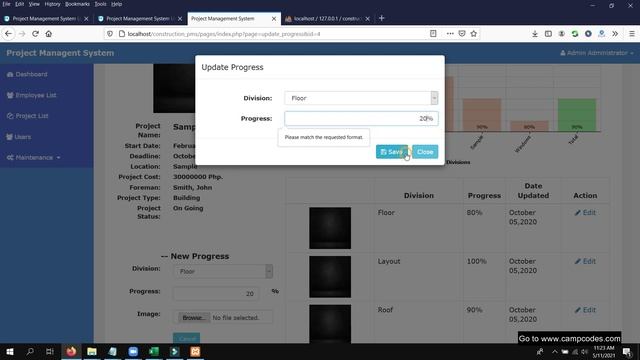Close the active Project Management System tab
Viewport: 640px width, 360px height.
(x=274, y=19)
